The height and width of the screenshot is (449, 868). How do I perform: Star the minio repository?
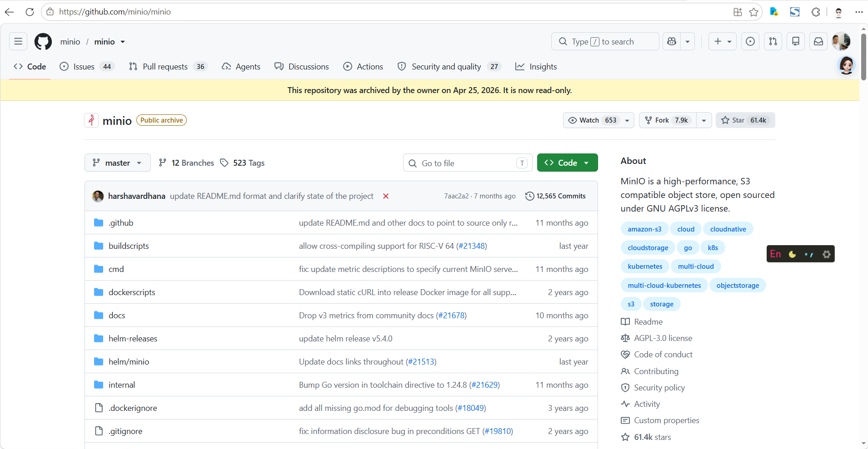click(x=745, y=120)
